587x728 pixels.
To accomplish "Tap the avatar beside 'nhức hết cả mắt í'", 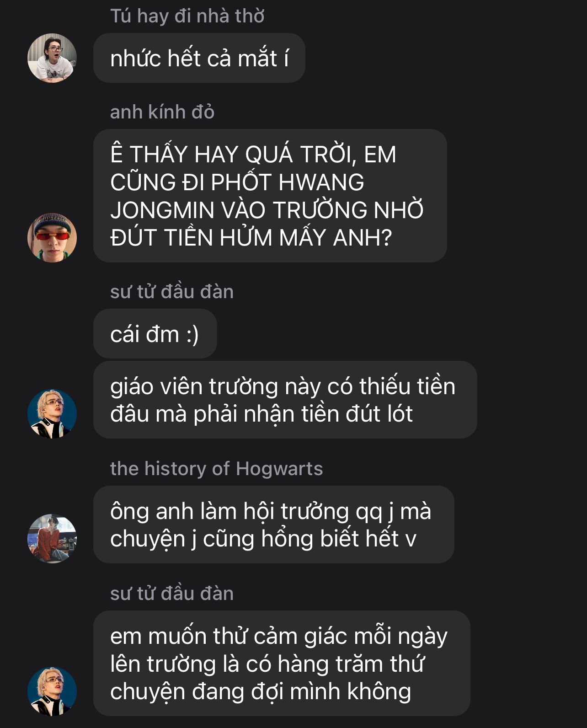I will pyautogui.click(x=52, y=58).
